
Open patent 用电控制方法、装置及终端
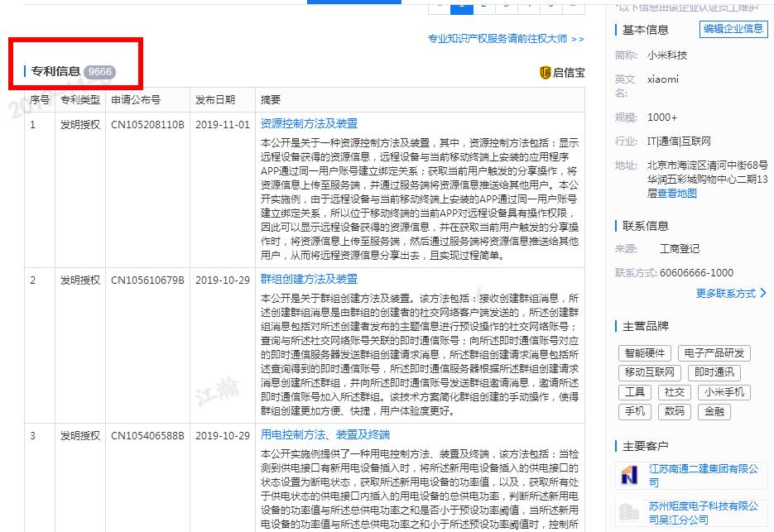click(x=325, y=434)
